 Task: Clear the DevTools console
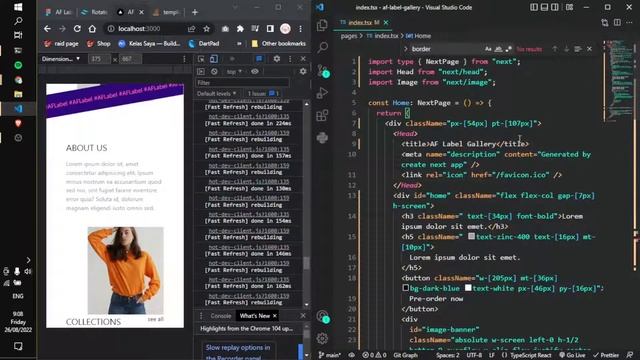(x=214, y=71)
